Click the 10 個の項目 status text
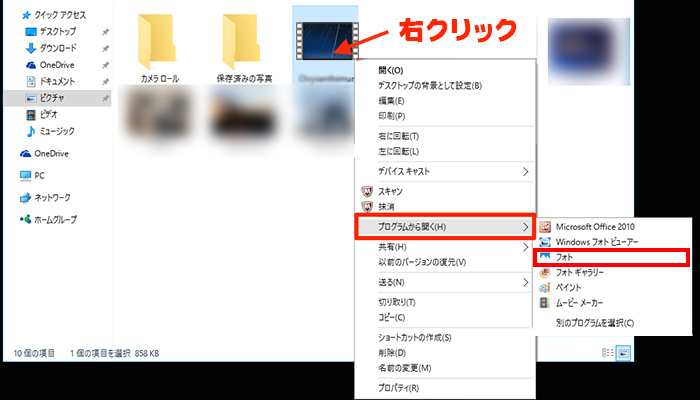Image resolution: width=700 pixels, height=400 pixels. coord(34,354)
